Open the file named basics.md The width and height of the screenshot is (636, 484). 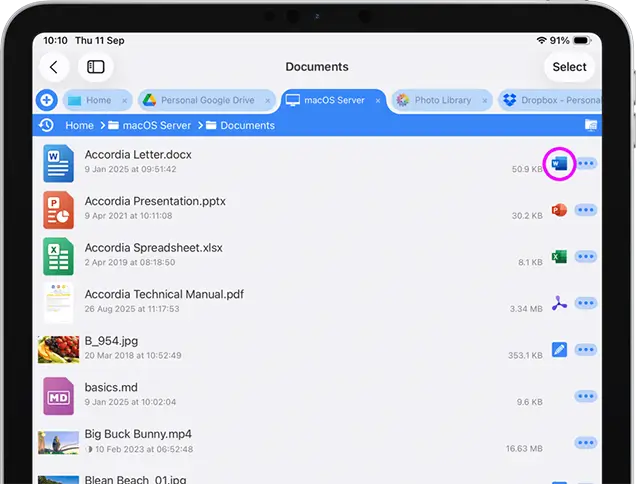pos(111,387)
